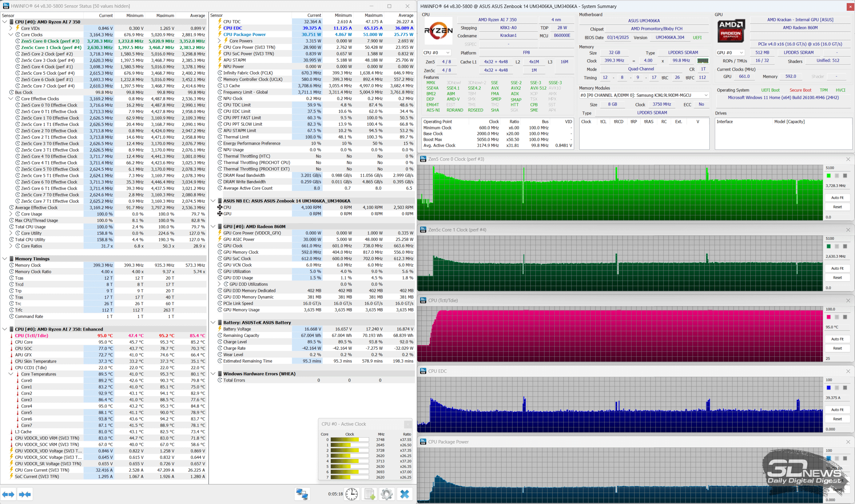
Task: Pick the dark green swatch in Zen5c Core 1 graph
Action: click(829, 246)
